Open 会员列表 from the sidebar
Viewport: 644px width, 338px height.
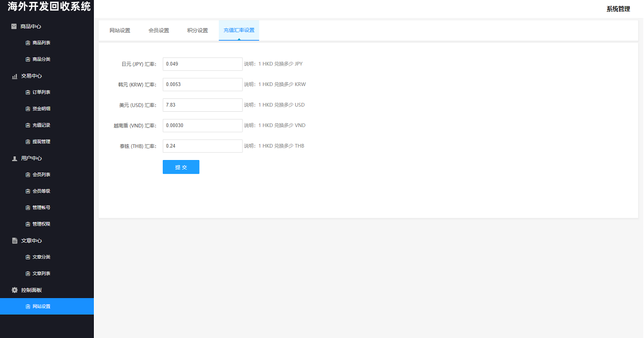click(x=41, y=175)
